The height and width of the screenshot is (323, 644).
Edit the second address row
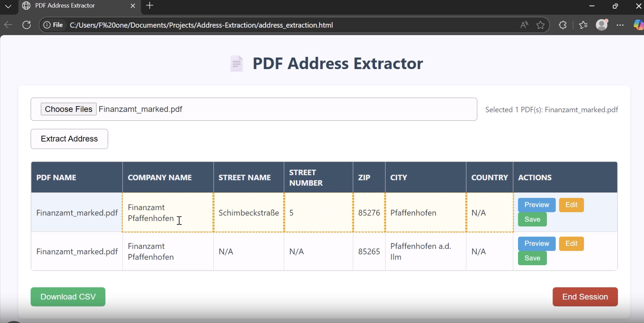pos(571,243)
